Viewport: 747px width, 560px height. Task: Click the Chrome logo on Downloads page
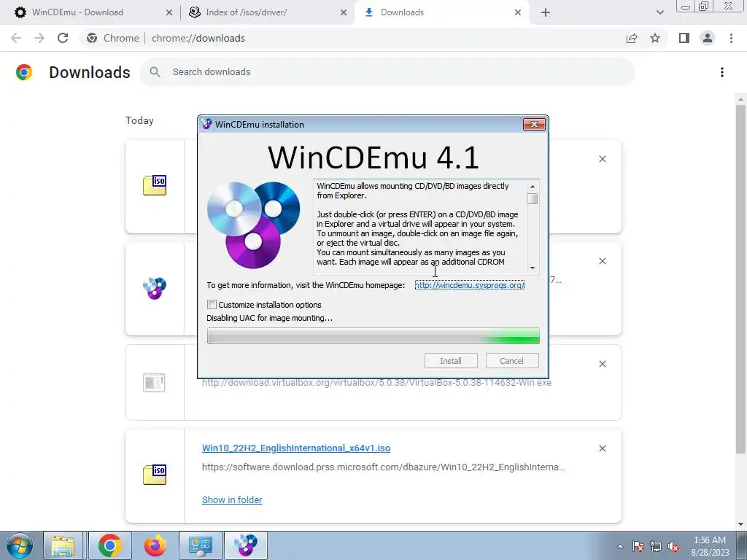click(x=24, y=72)
